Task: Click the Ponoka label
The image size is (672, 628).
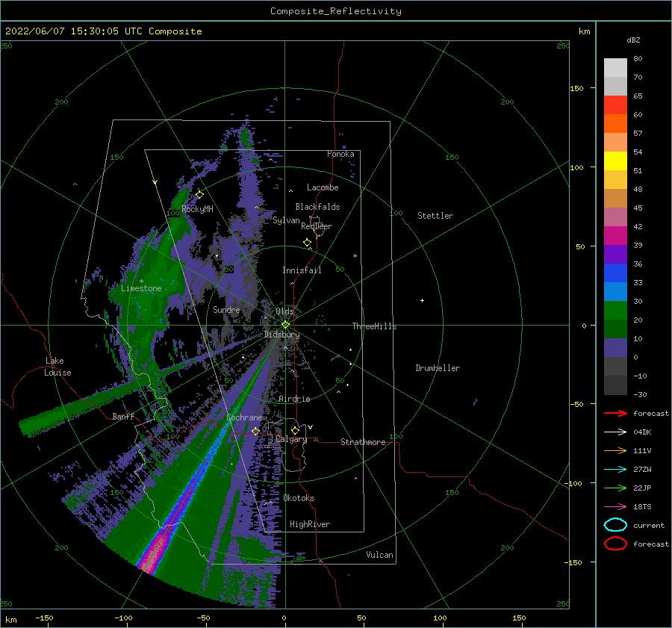Action: (340, 154)
